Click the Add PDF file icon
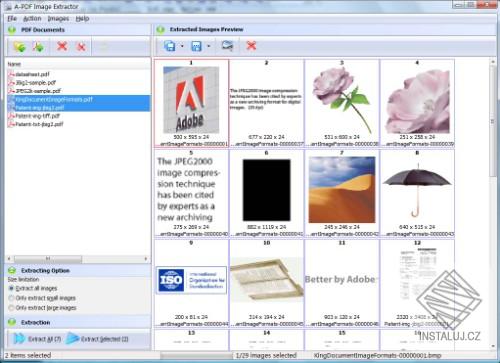Viewport: 500px width, 363px height. coord(38,47)
